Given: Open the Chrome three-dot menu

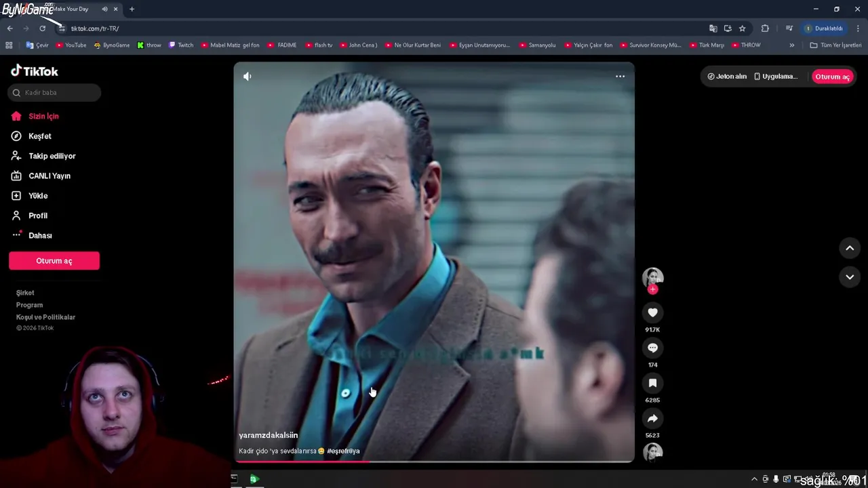Looking at the screenshot, I should 859,28.
